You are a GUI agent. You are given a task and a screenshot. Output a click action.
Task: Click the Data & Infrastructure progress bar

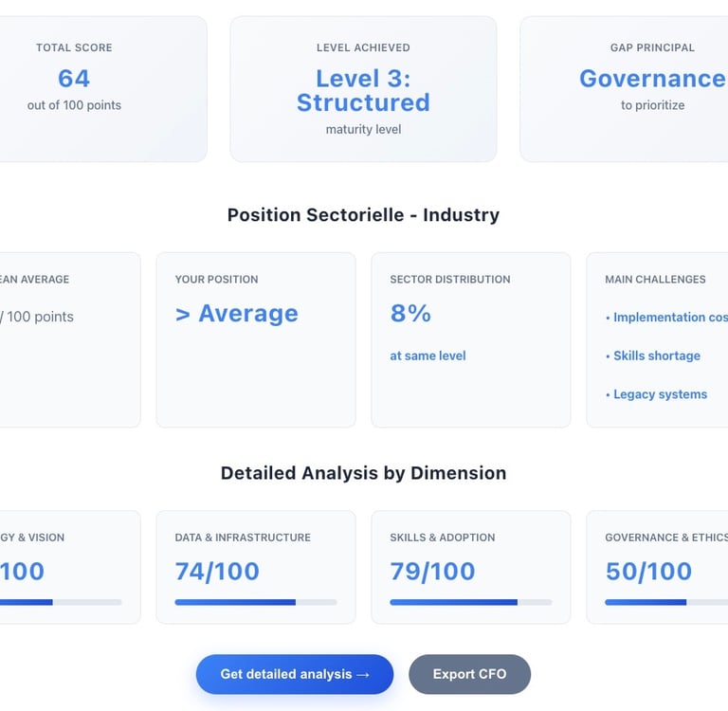(255, 602)
